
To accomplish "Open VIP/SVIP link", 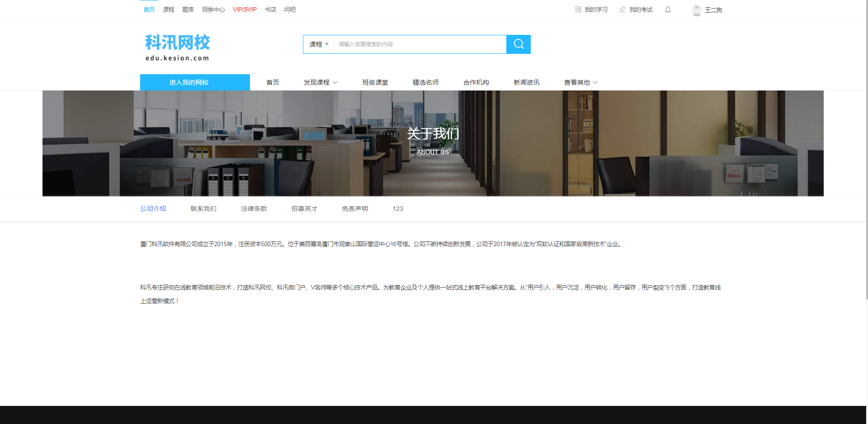I will (245, 10).
